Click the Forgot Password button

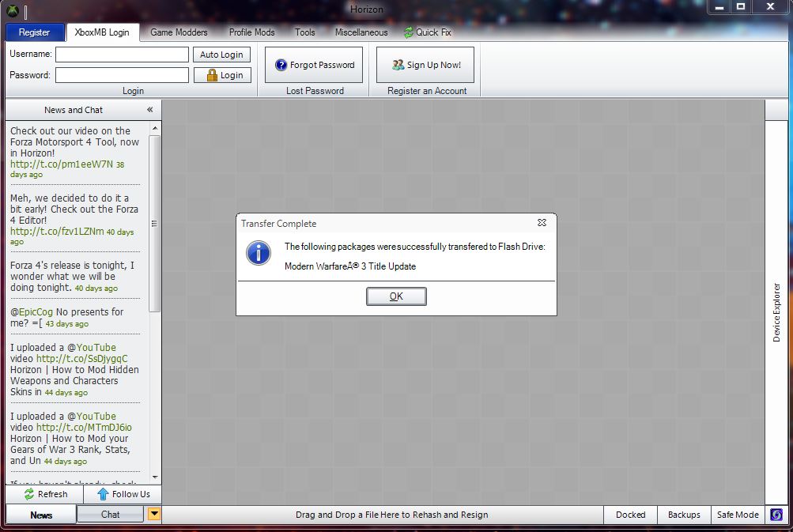pyautogui.click(x=314, y=65)
